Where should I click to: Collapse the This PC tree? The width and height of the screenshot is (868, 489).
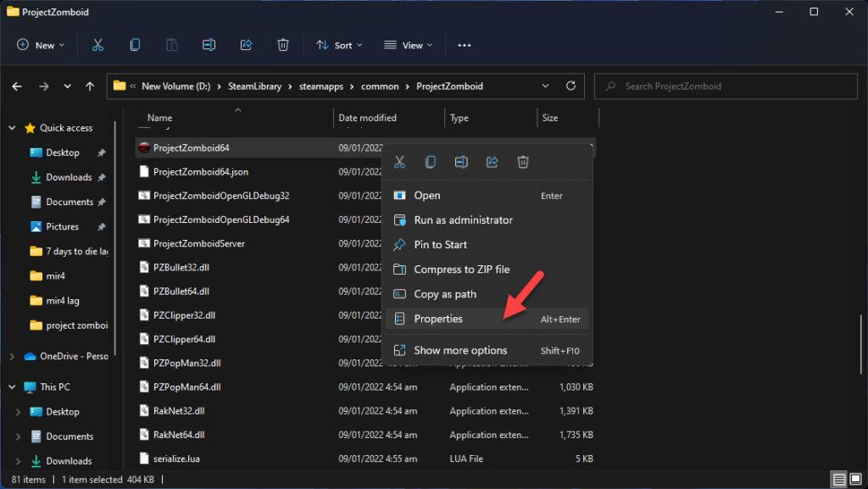[12, 387]
